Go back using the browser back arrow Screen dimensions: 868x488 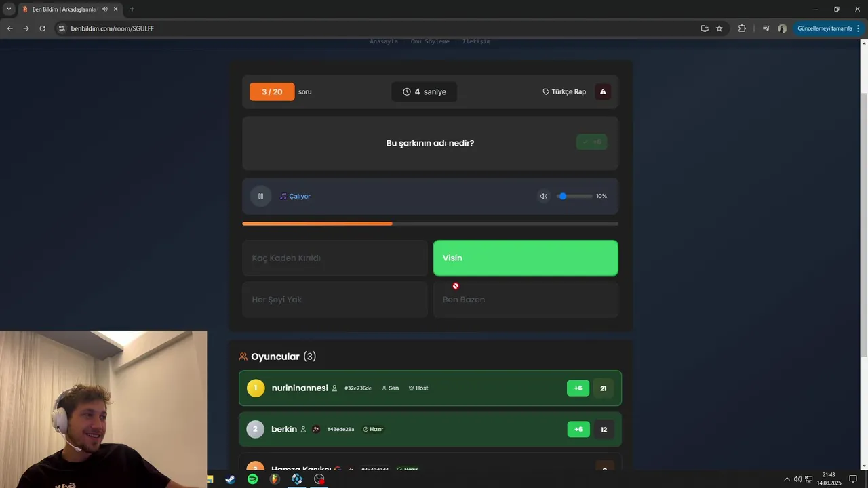pos(9,28)
